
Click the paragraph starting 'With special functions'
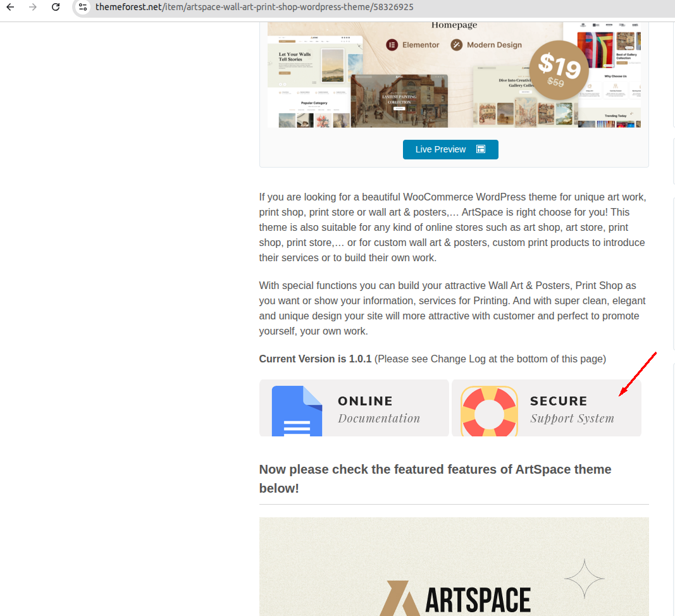click(452, 308)
